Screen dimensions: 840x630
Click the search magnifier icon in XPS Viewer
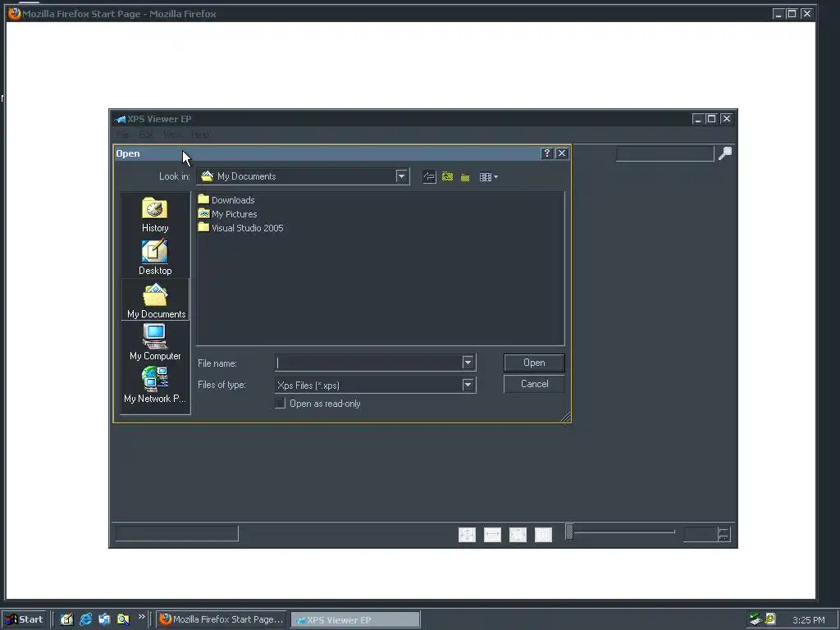(x=725, y=153)
